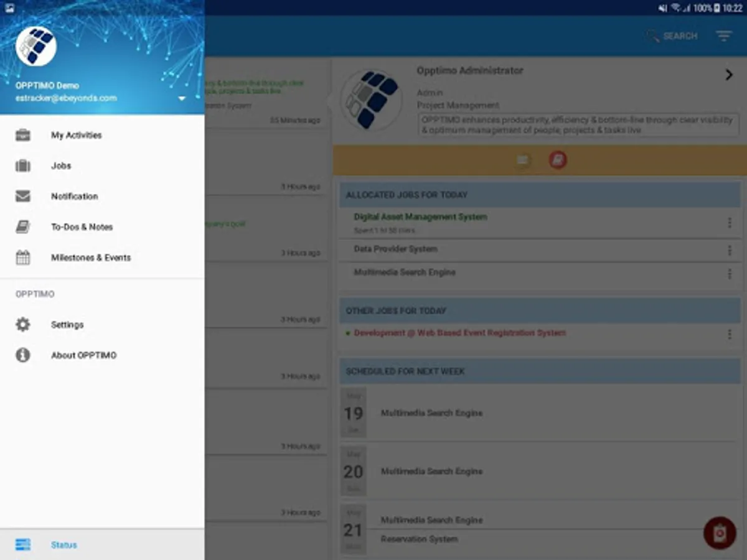
Task: Click the OPPTIMO logo avatar in drawer header
Action: tap(36, 46)
